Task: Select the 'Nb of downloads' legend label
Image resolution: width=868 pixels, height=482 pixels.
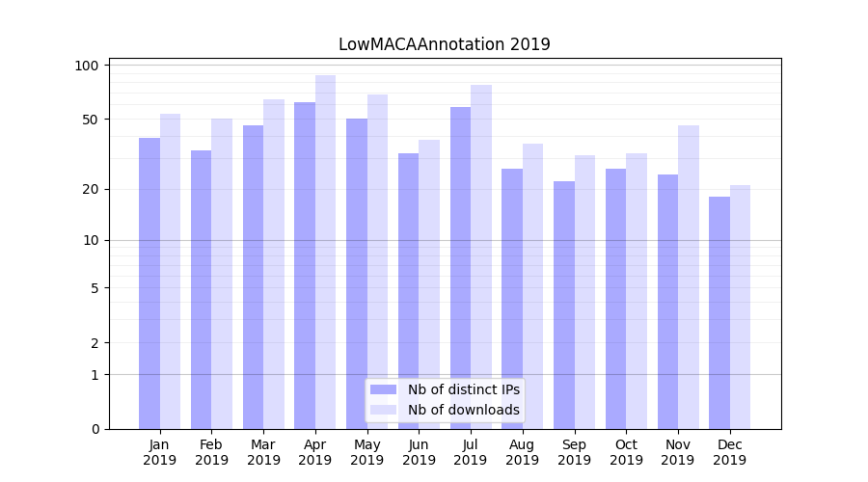Action: click(x=463, y=410)
